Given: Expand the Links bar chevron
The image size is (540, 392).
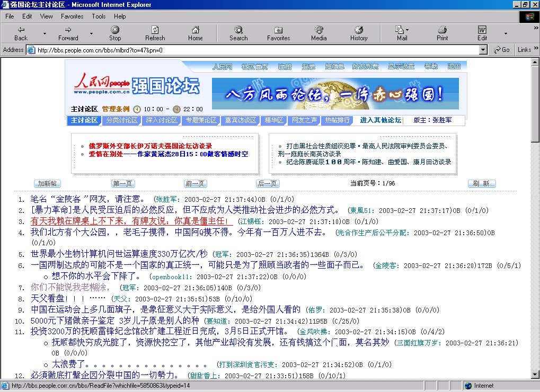Looking at the screenshot, I should click(536, 48).
